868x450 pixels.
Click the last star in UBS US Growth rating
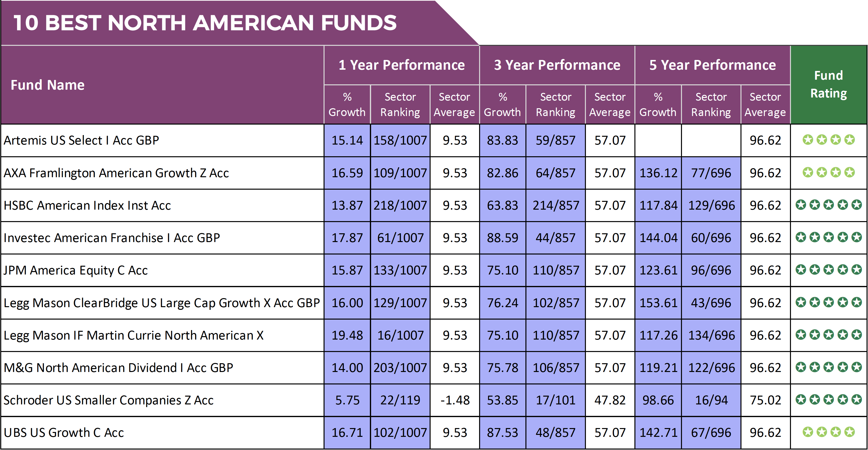pyautogui.click(x=849, y=432)
